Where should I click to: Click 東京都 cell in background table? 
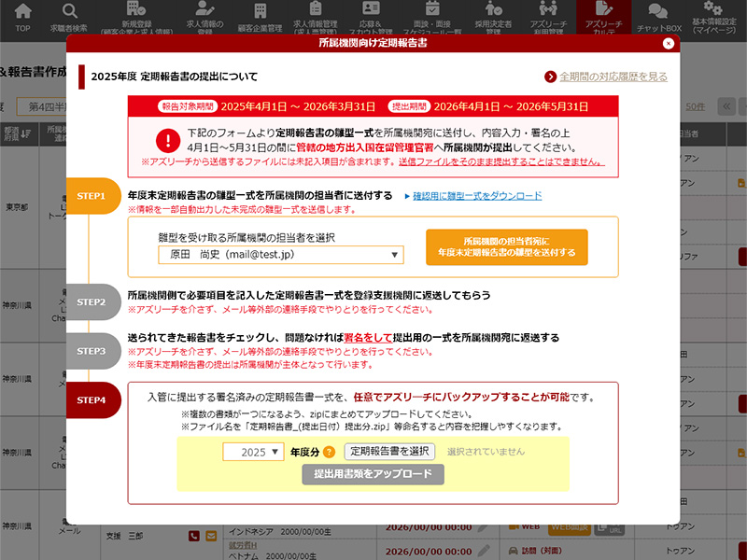pos(17,207)
